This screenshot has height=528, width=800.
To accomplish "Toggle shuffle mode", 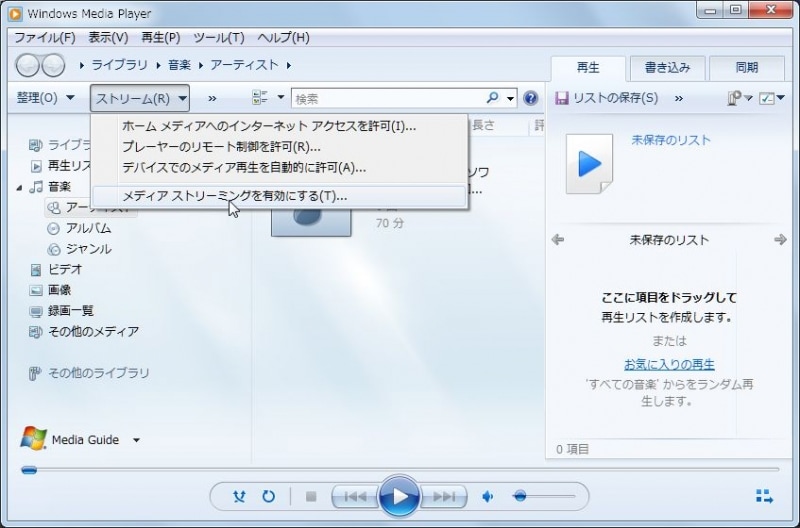I will click(x=239, y=496).
